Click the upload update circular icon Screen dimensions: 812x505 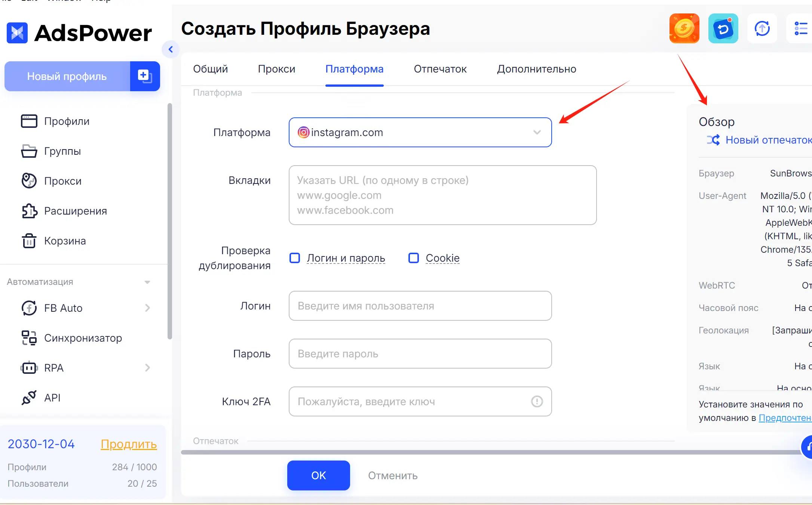point(762,28)
